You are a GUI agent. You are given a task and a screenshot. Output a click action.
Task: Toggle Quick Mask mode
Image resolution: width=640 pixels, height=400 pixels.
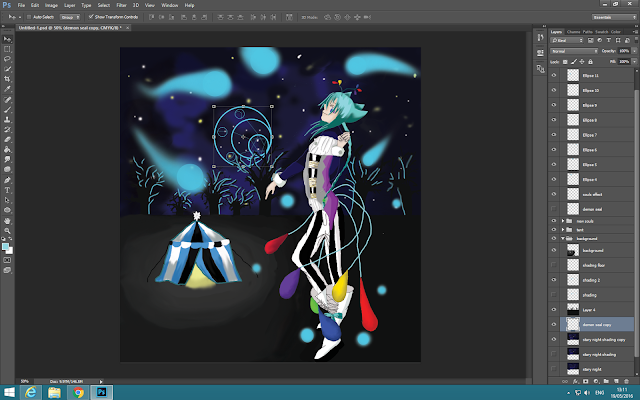[7, 260]
